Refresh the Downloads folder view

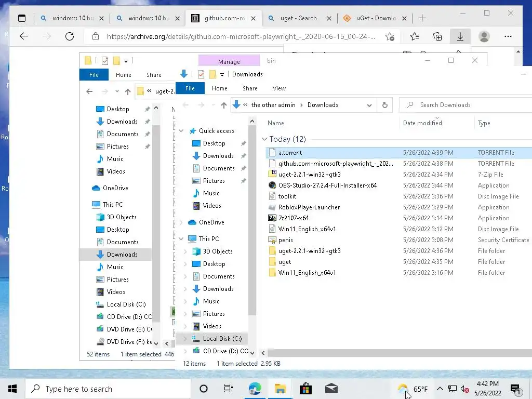point(385,105)
